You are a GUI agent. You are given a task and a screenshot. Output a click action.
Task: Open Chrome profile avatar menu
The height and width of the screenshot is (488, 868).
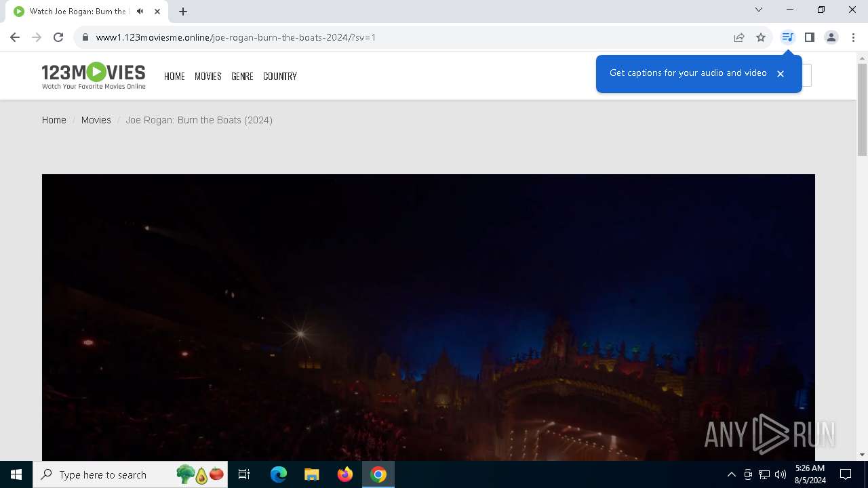[x=831, y=37]
